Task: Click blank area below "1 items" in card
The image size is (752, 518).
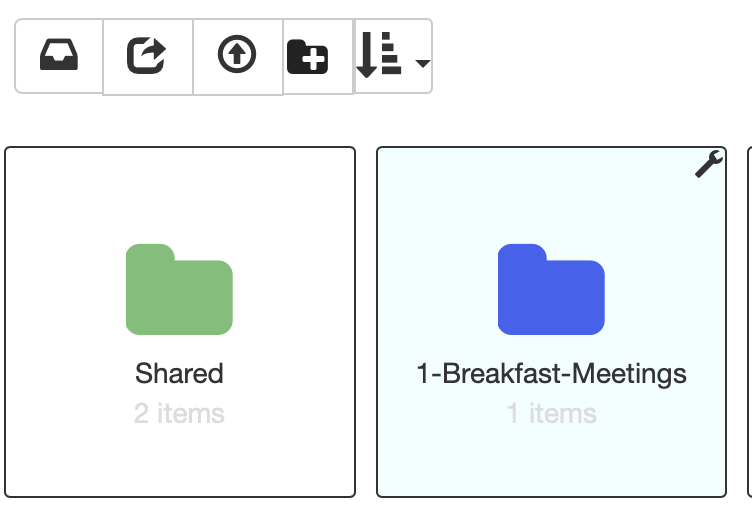Action: pos(552,460)
